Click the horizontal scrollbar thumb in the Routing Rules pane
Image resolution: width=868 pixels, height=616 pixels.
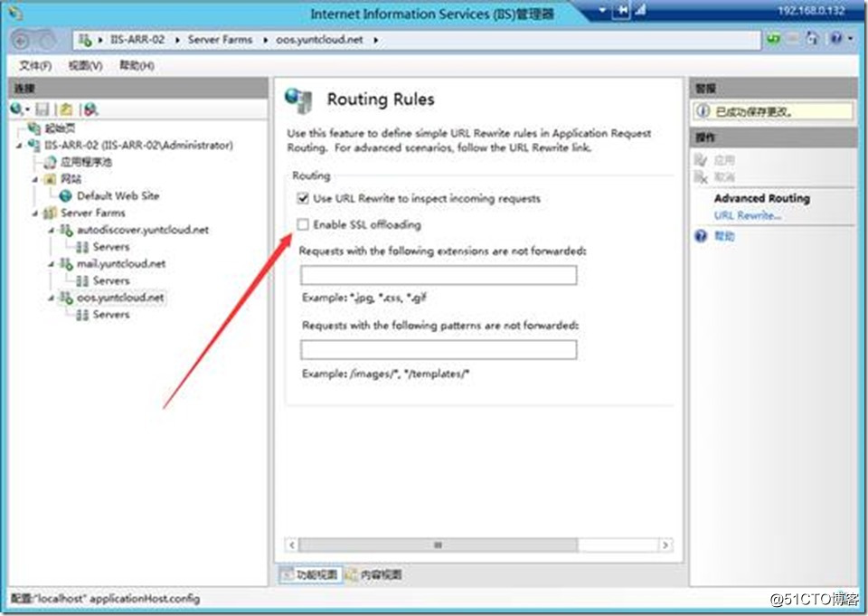coord(438,545)
